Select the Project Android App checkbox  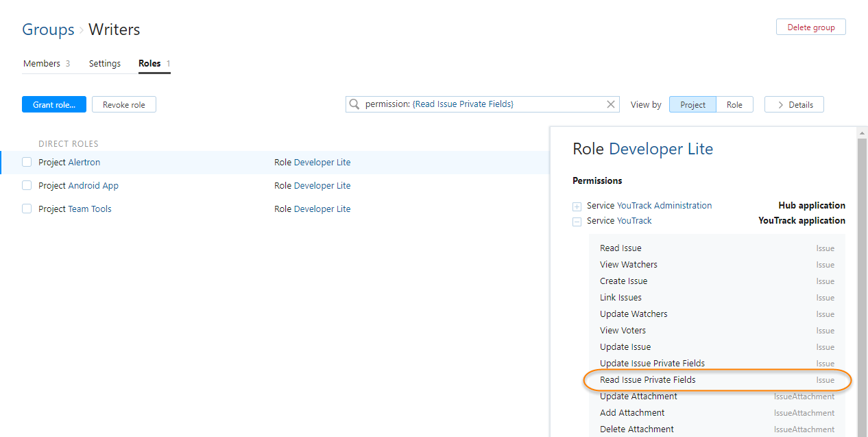27,186
